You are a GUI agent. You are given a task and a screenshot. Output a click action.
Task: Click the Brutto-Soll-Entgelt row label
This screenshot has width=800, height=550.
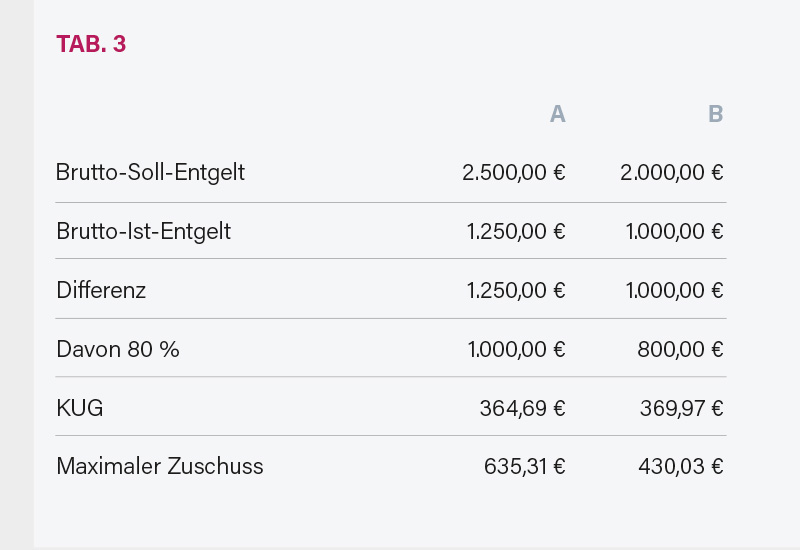[x=150, y=172]
